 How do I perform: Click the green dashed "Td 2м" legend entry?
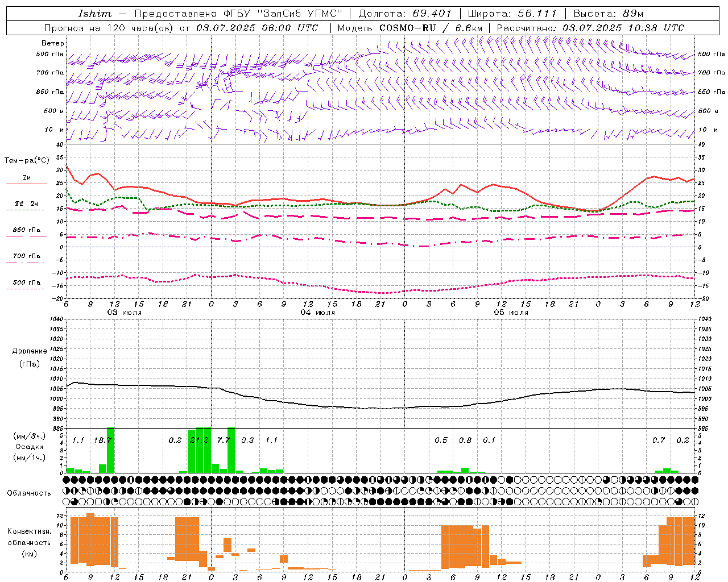tap(27, 204)
